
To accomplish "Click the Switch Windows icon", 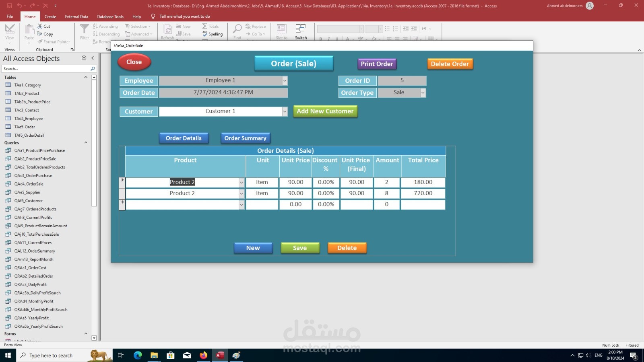I will (301, 29).
